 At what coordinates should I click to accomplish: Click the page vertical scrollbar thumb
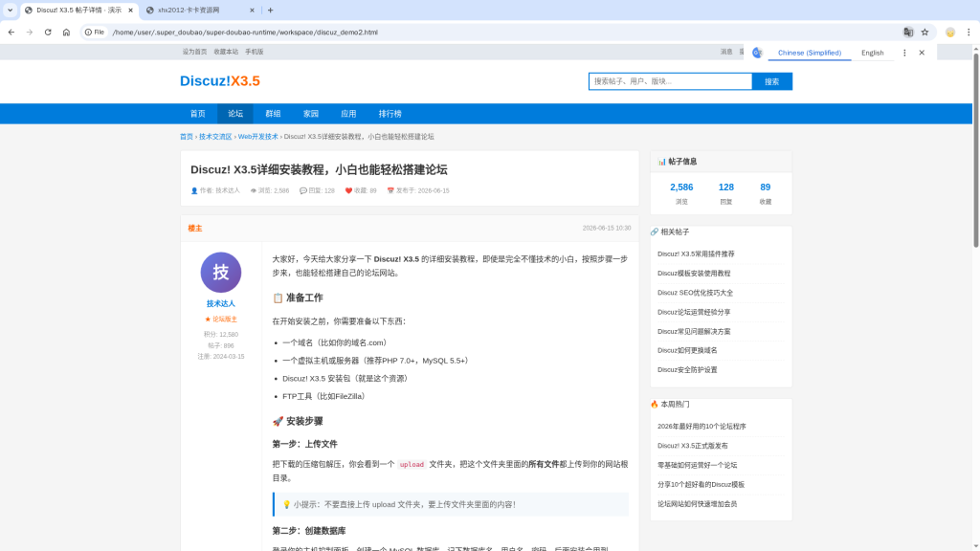coord(975,150)
